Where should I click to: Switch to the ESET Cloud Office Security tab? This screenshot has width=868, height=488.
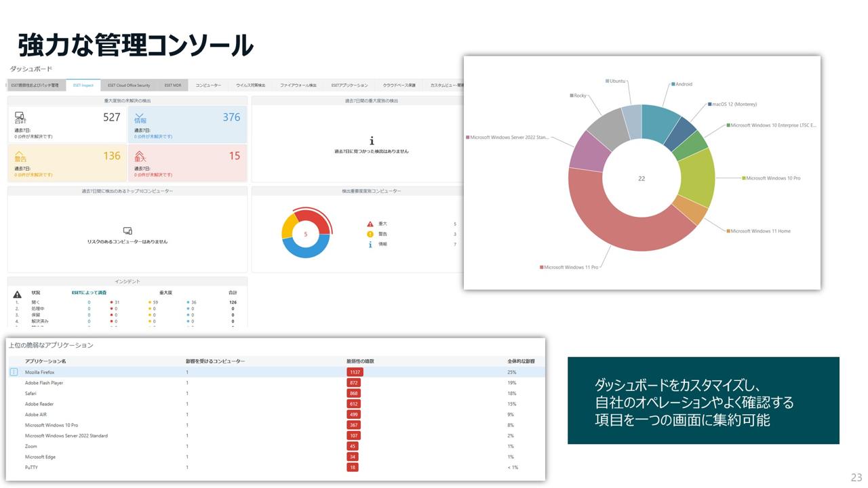(x=129, y=85)
